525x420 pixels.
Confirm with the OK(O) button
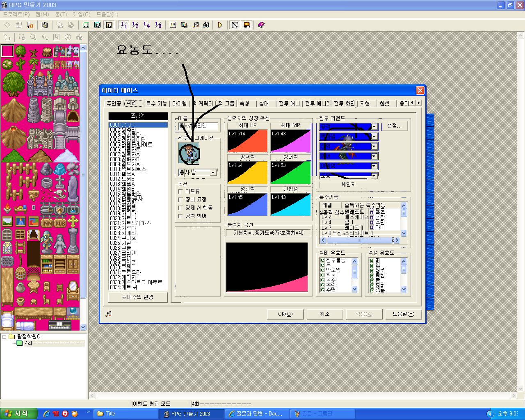click(x=285, y=314)
